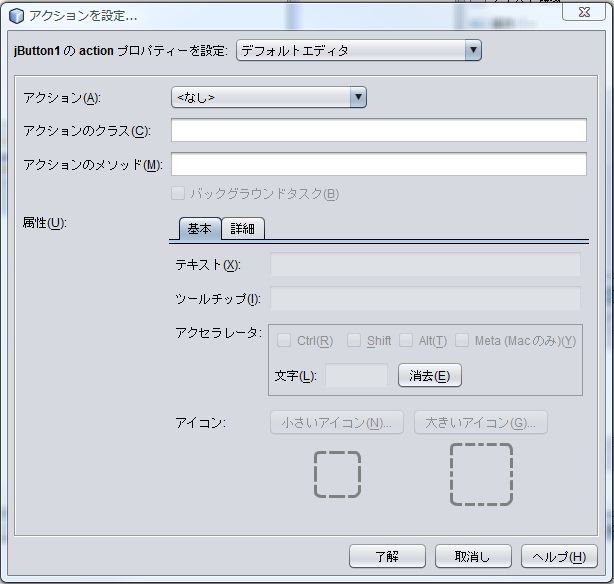Enable the Ctrl accelerator checkbox

[x=284, y=341]
